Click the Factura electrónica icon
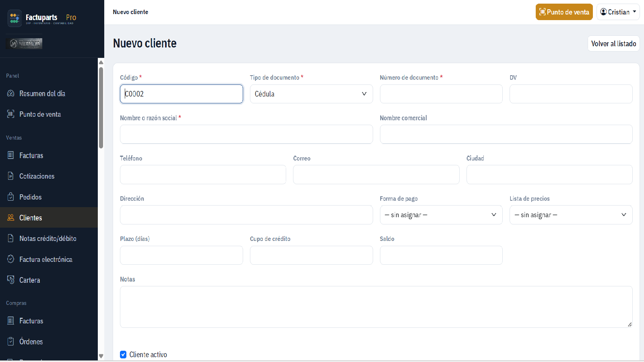644x362 pixels. (x=11, y=259)
